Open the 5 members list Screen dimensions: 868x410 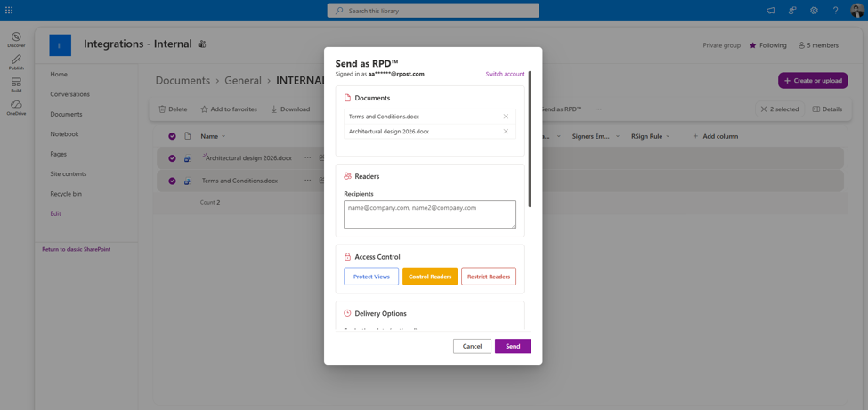pos(818,45)
